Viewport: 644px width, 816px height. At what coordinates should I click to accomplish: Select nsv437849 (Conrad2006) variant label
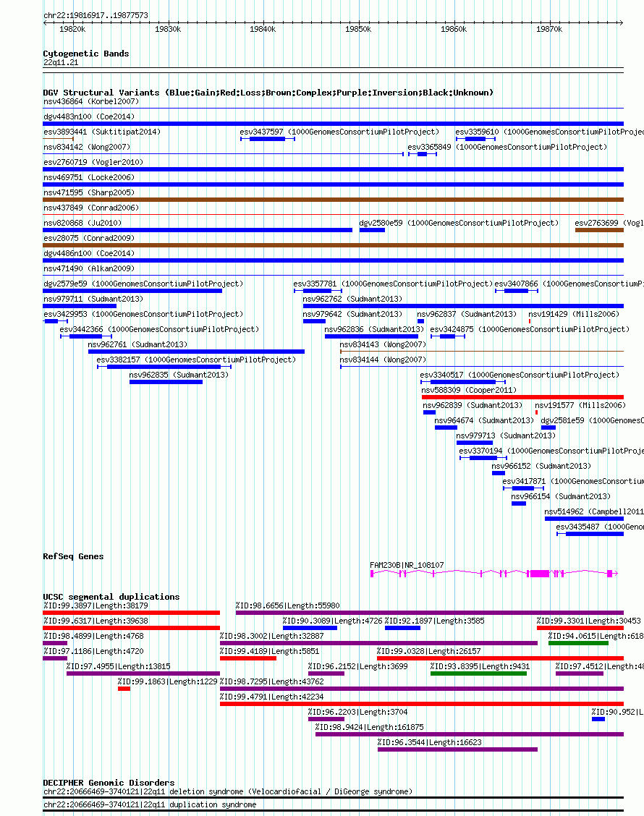91,208
